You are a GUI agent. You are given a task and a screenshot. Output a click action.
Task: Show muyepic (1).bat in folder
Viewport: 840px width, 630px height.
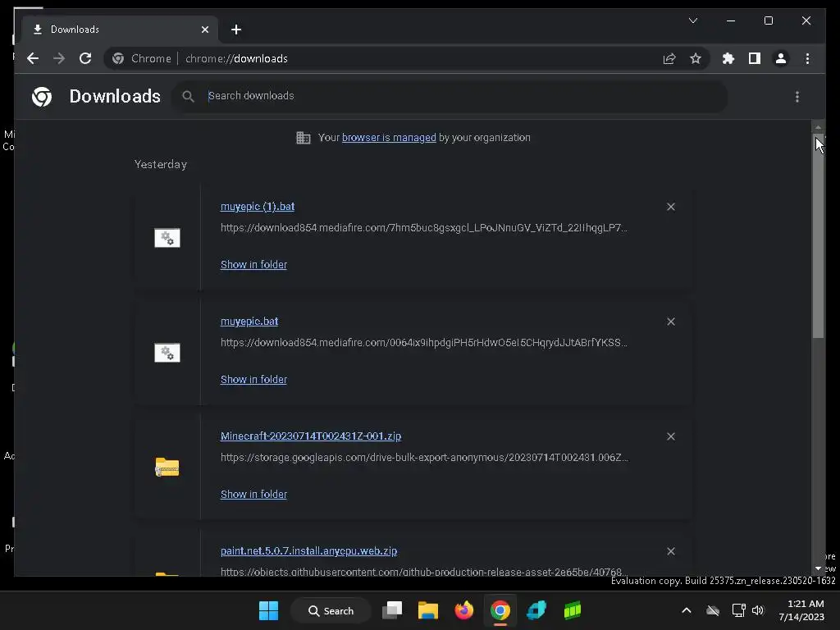pyautogui.click(x=254, y=265)
